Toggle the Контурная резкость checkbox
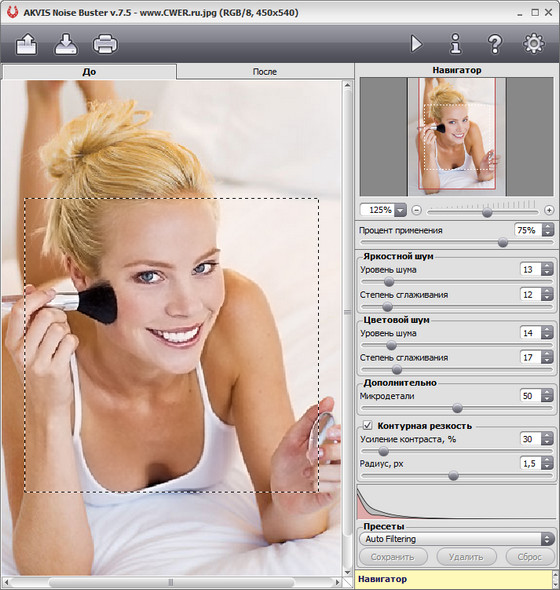560x590 pixels. [x=367, y=426]
